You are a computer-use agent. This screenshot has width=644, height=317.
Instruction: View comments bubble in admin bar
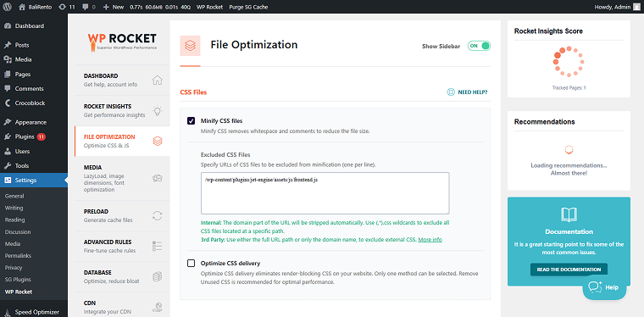[x=89, y=7]
